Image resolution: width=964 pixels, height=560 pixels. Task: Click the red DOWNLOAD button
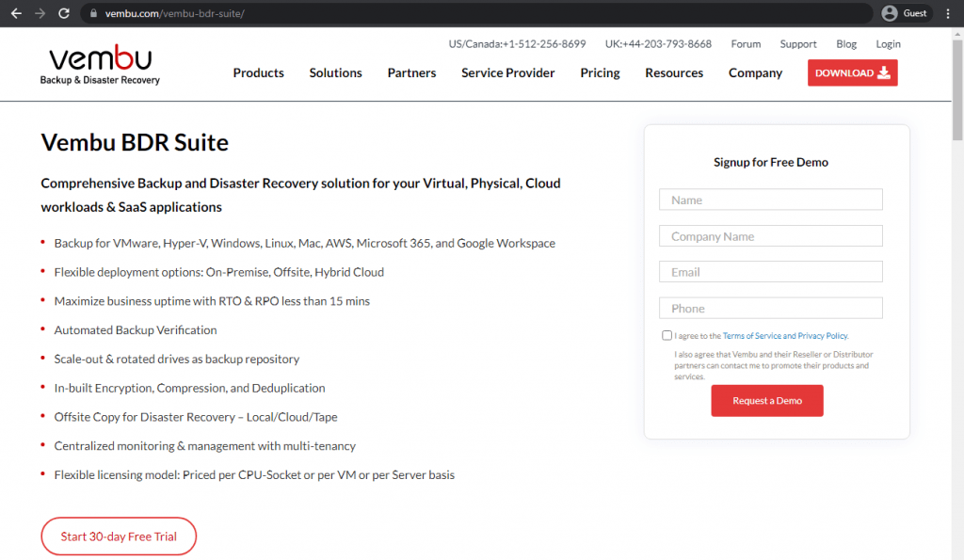853,72
